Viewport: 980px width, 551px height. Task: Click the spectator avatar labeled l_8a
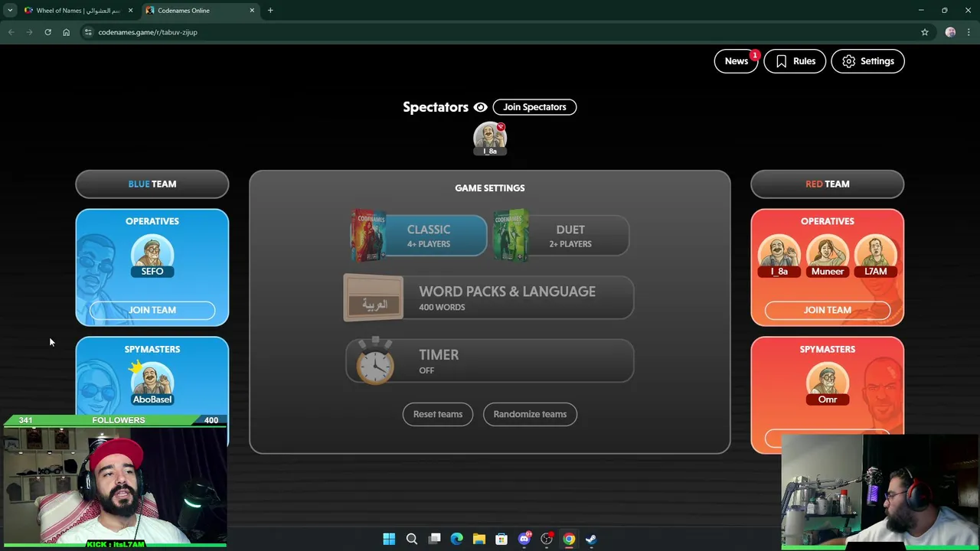[x=490, y=139]
